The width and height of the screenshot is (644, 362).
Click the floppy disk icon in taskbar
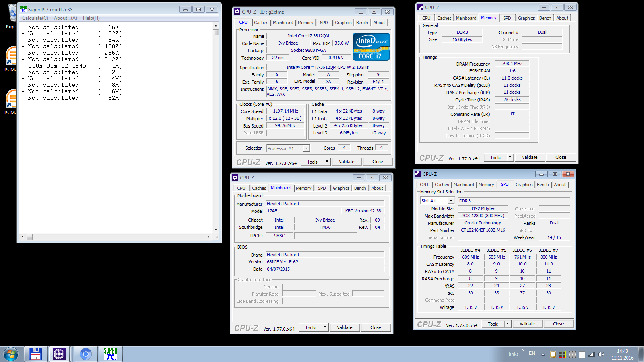(36, 354)
